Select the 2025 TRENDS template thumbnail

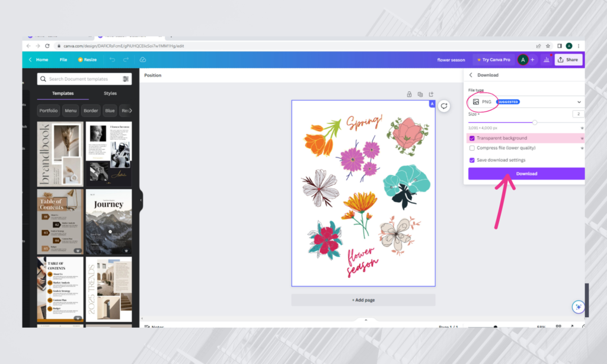click(109, 289)
